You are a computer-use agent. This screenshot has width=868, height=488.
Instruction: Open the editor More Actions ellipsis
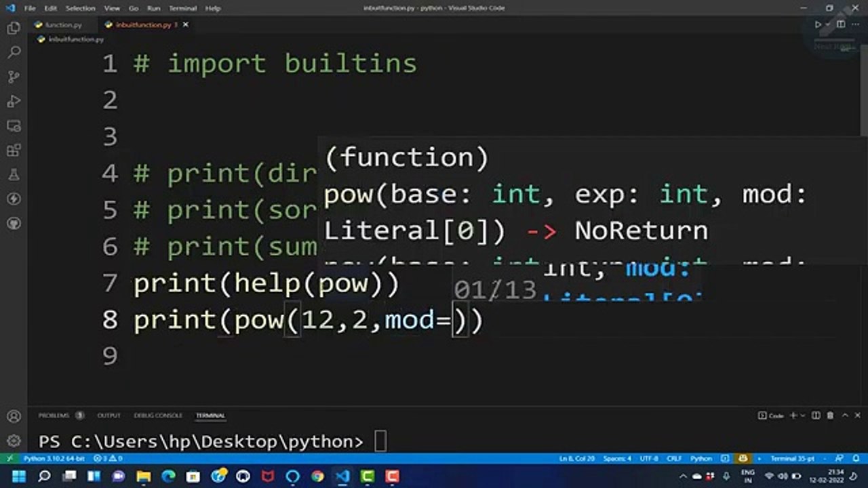855,24
